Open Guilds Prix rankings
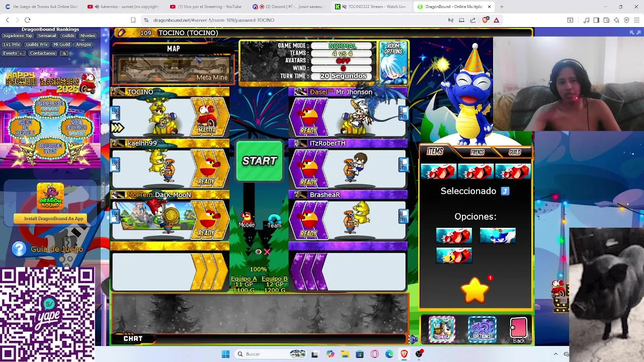The height and width of the screenshot is (362, 644). click(x=36, y=45)
